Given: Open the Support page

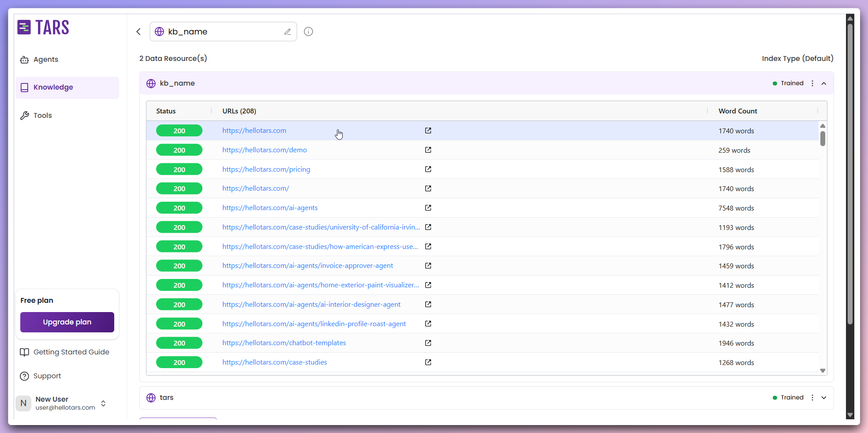Looking at the screenshot, I should tap(41, 376).
